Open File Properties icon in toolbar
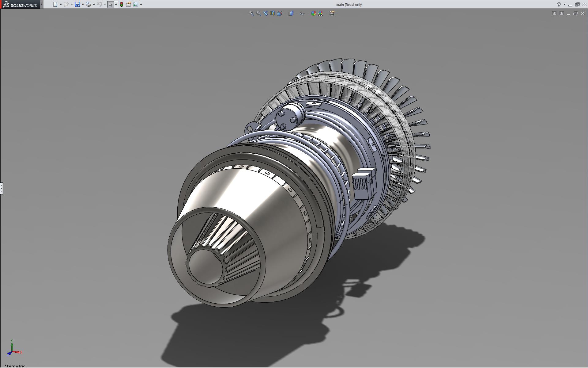Image resolution: width=588 pixels, height=368 pixels. [129, 5]
